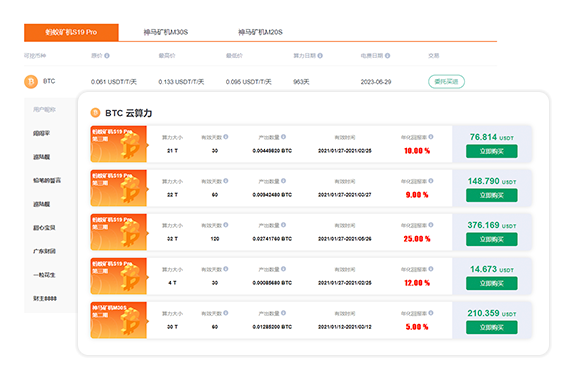Click info icon next to 原价 column header

[x=107, y=56]
